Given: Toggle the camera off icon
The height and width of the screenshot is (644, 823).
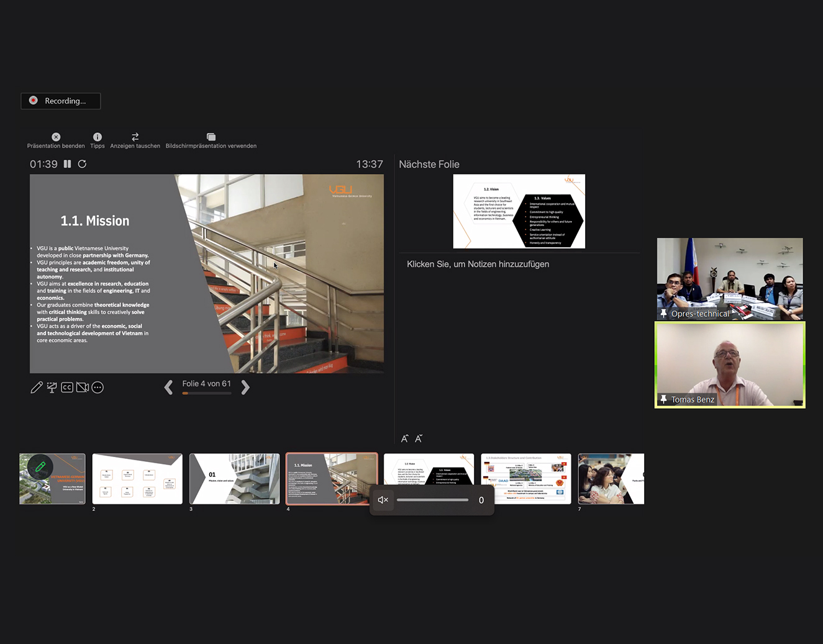Looking at the screenshot, I should pos(82,388).
